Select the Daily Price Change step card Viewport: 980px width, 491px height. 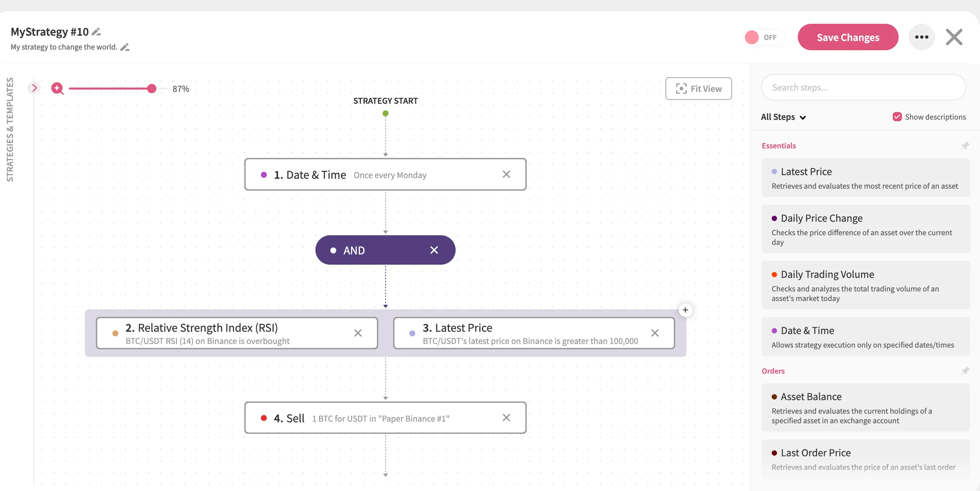click(x=866, y=229)
